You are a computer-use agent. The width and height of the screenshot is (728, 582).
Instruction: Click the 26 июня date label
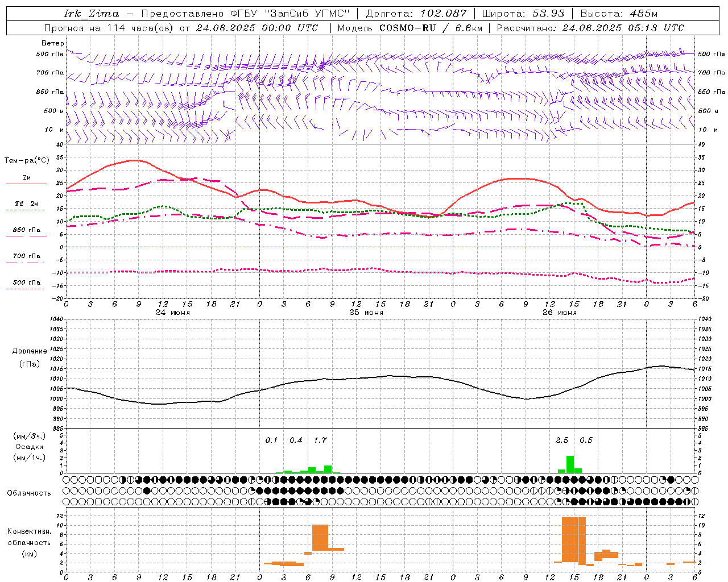click(x=560, y=313)
